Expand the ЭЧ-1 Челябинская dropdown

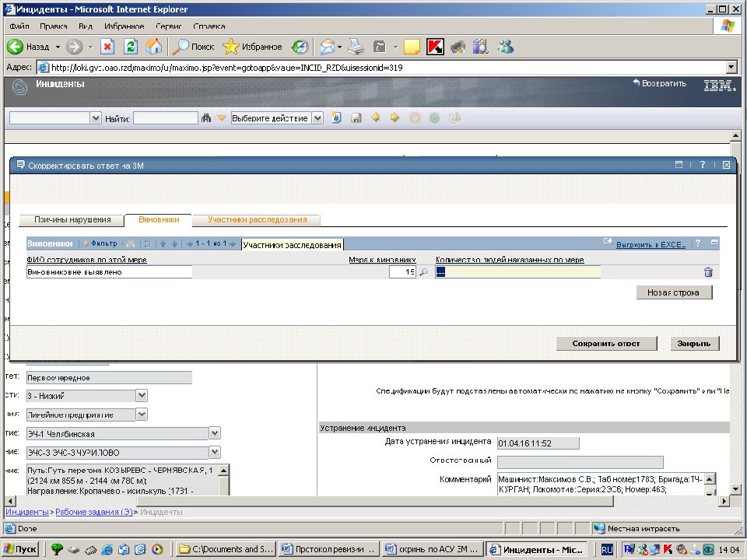(x=215, y=434)
